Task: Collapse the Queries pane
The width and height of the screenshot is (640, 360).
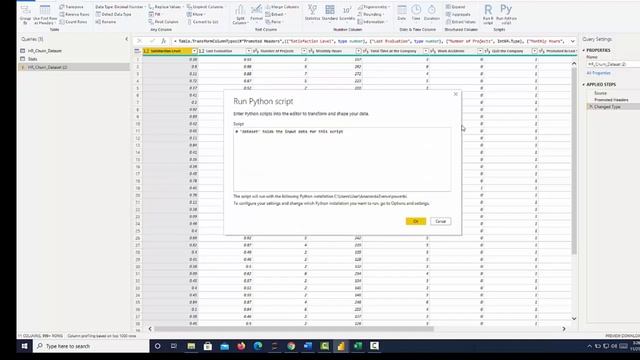Action: [x=127, y=39]
